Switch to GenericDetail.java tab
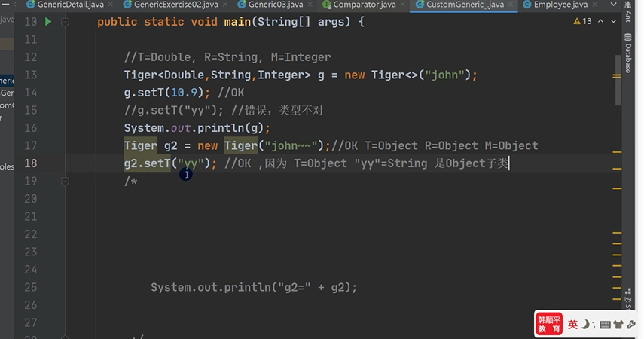Image resolution: width=644 pixels, height=339 pixels. pyautogui.click(x=70, y=5)
